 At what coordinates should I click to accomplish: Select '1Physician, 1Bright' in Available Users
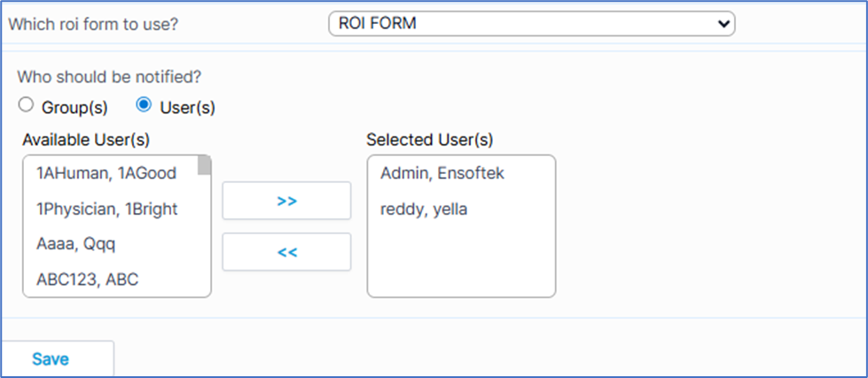tap(106, 209)
